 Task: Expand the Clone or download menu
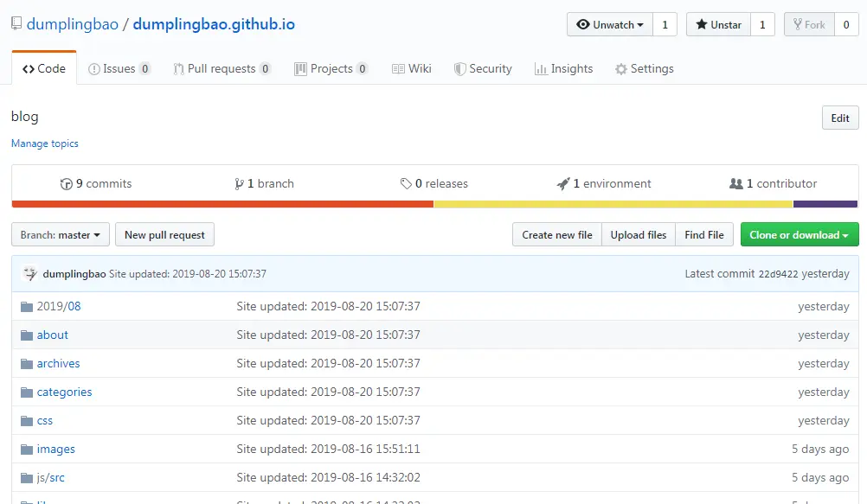(x=800, y=235)
